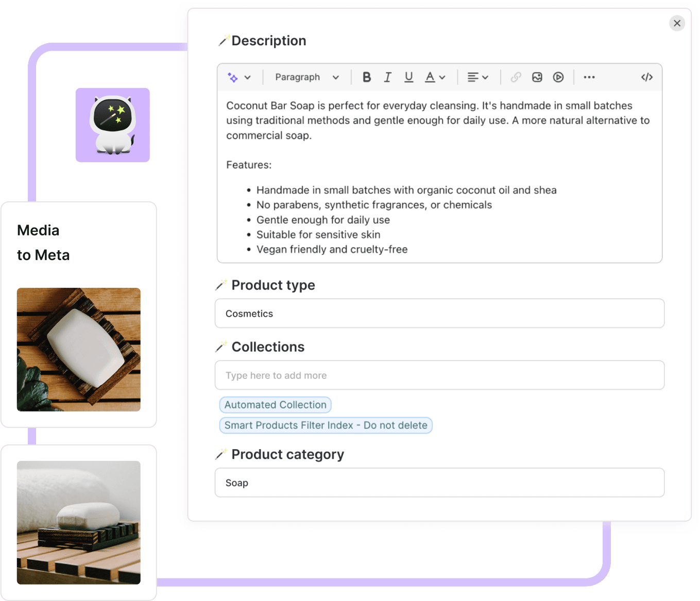Viewport: 700px width, 601px height.
Task: Close the product details panel
Action: (677, 23)
